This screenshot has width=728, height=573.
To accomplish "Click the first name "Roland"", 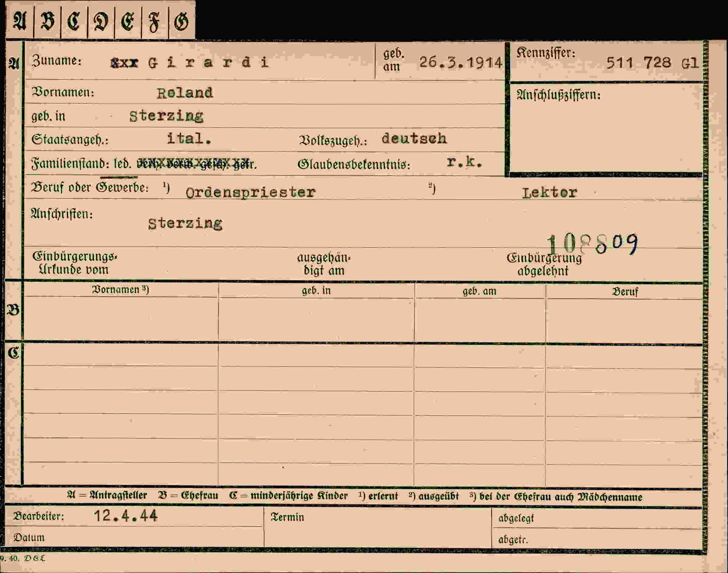I will point(185,93).
